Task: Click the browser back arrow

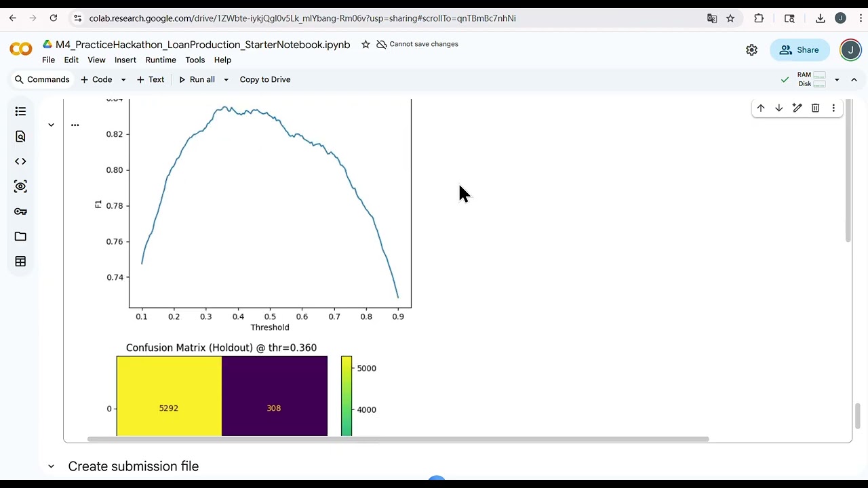Action: tap(13, 18)
